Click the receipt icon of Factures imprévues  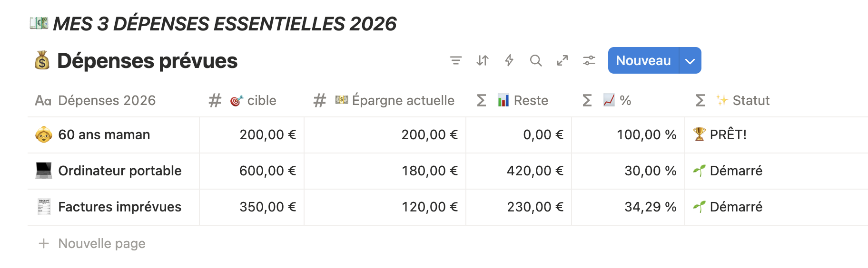pos(44,207)
